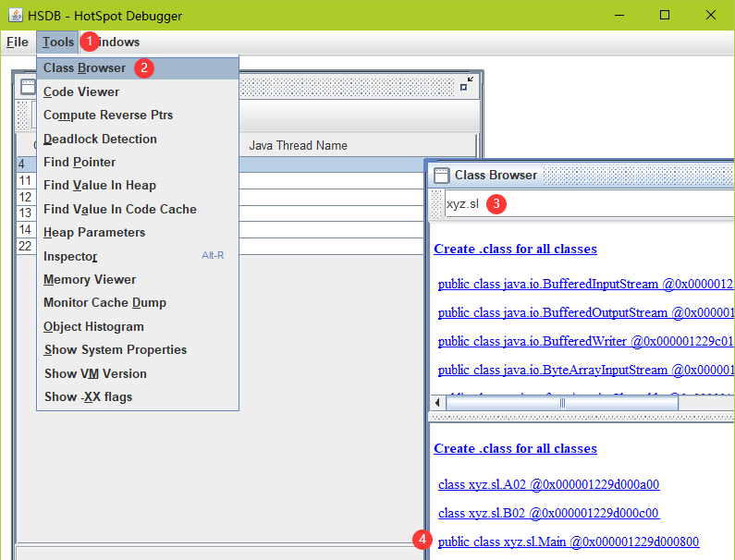The image size is (735, 560).
Task: Choose Find Value In Code Cache
Action: point(138,210)
